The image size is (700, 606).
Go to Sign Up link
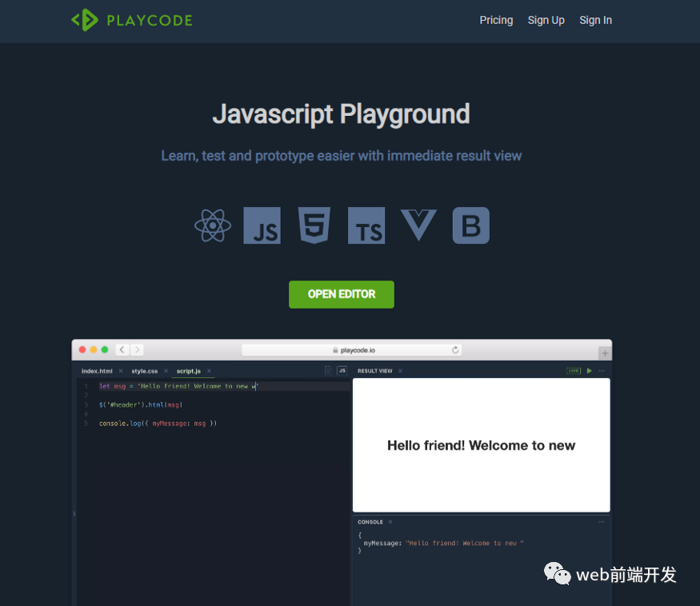pyautogui.click(x=546, y=21)
